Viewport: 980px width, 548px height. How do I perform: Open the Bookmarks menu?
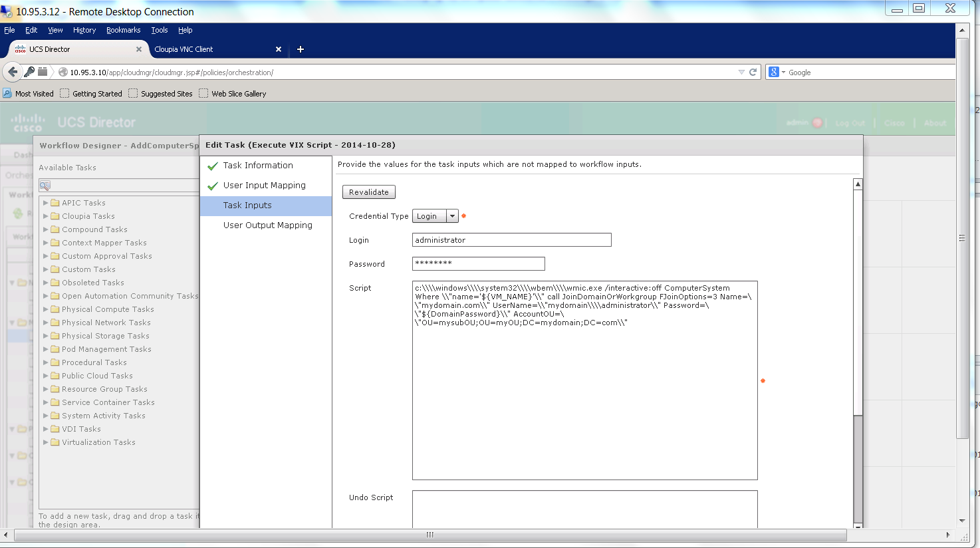pos(123,30)
